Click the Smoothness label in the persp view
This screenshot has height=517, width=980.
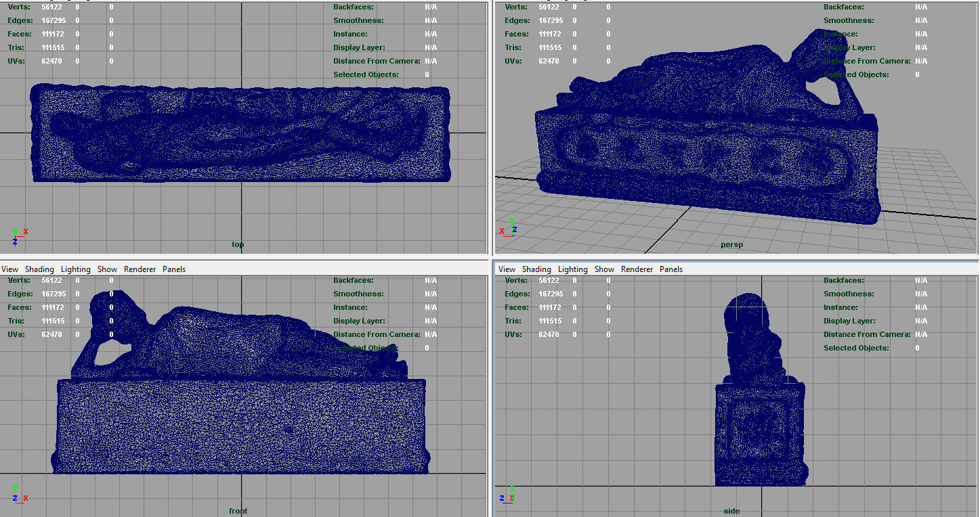click(849, 20)
